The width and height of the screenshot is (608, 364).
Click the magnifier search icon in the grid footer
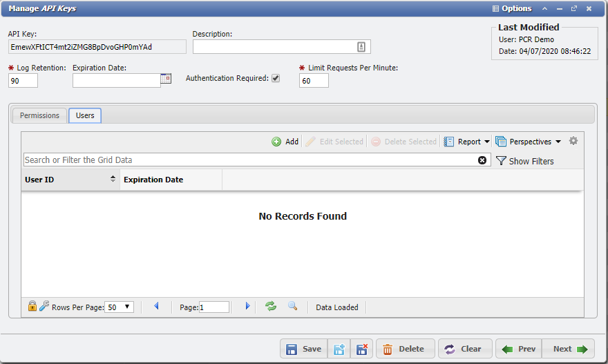point(293,306)
